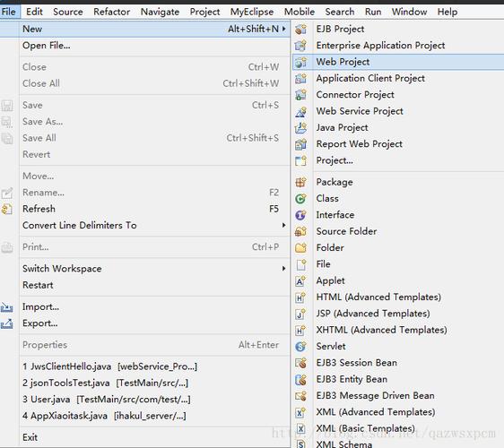Expand Convert Line Delimiters To submenu
Screen dimensions: 504x448
(x=283, y=226)
